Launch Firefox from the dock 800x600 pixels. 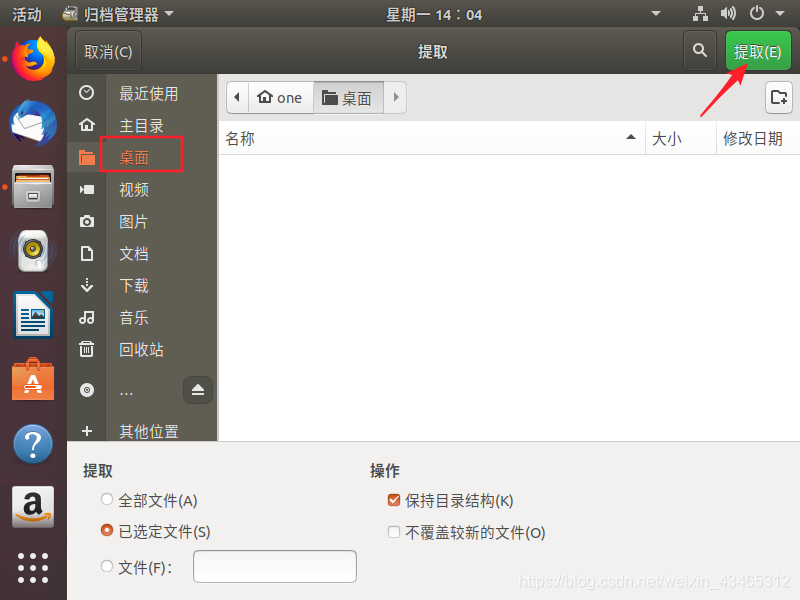33,59
